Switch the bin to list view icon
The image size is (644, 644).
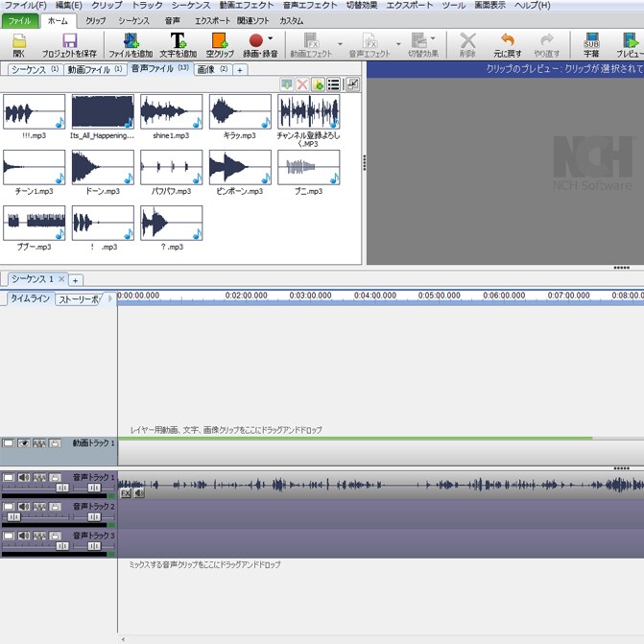pyautogui.click(x=333, y=84)
